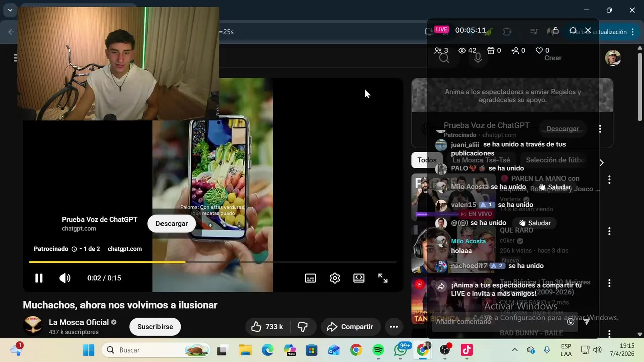Mute the video with the speaker icon

[x=65, y=278]
